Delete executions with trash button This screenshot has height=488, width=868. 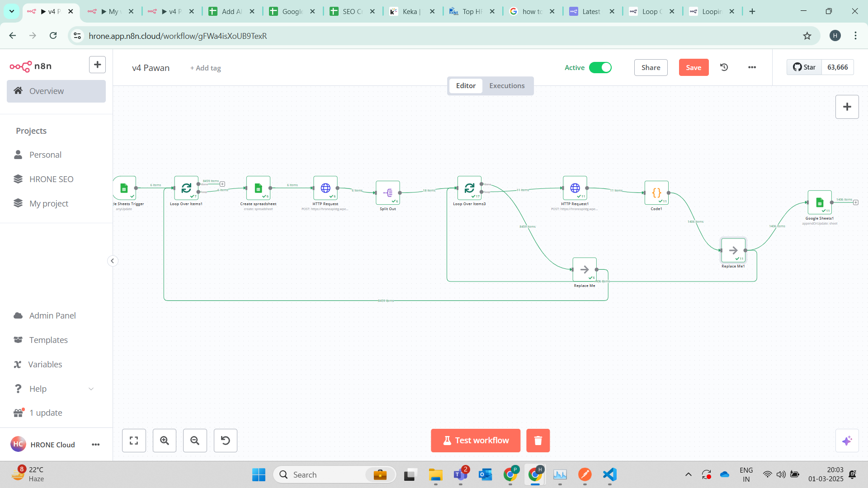538,441
